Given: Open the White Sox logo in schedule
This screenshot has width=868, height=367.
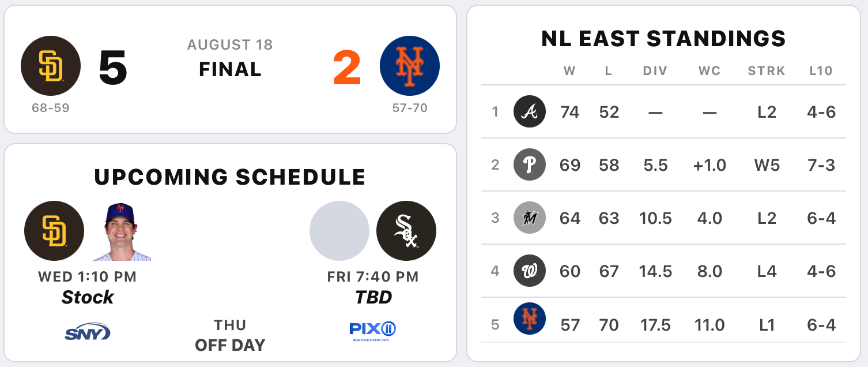Looking at the screenshot, I should (406, 231).
